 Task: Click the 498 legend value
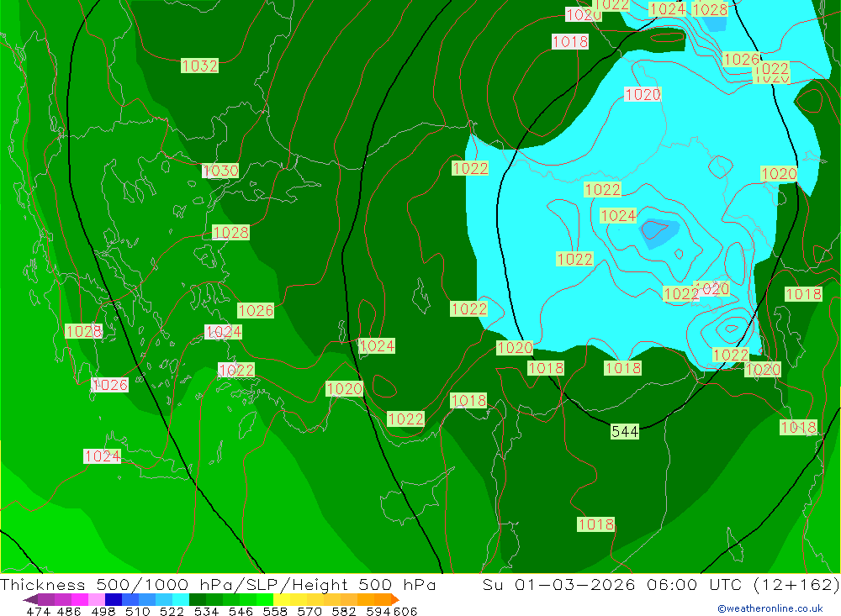point(103,611)
